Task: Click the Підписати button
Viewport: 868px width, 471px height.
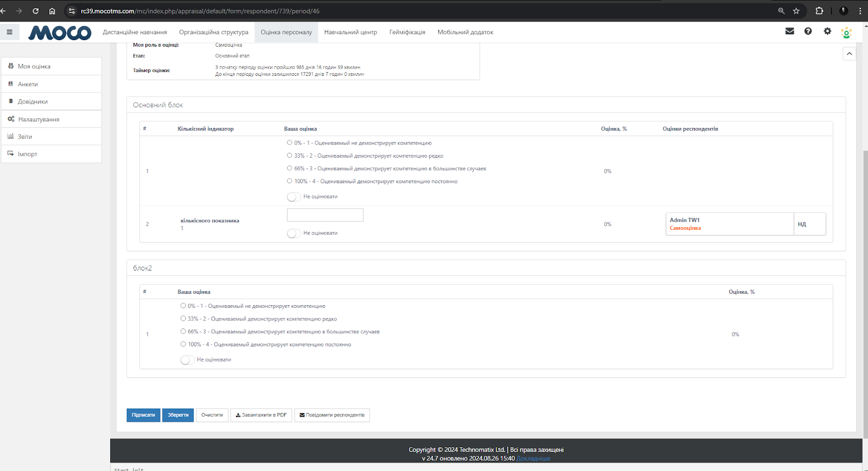Action: [x=143, y=415]
